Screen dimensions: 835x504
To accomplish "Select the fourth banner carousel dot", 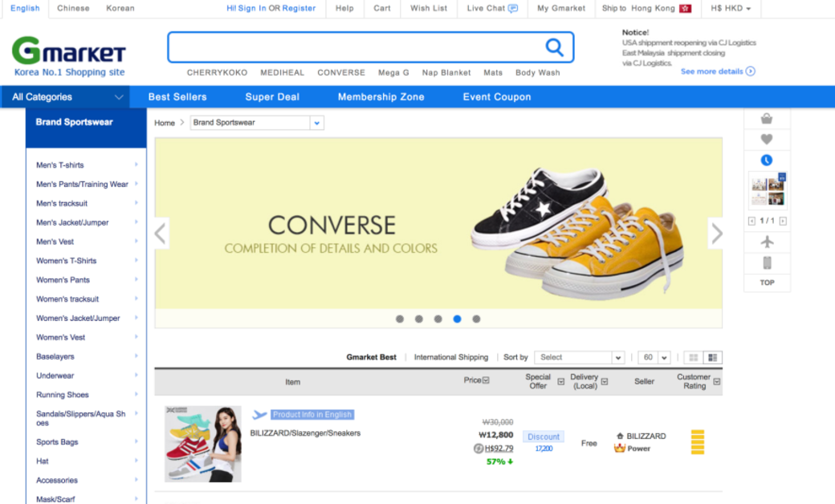I will tap(457, 319).
